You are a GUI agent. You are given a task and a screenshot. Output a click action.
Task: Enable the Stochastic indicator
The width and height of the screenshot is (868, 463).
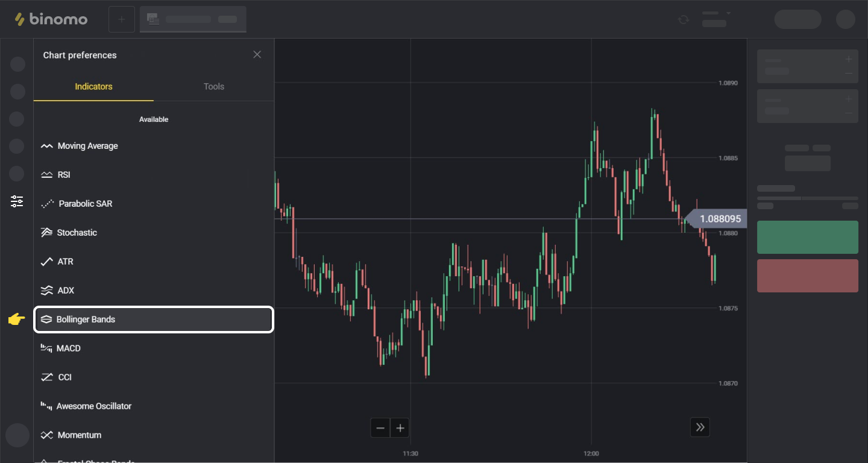coord(154,233)
